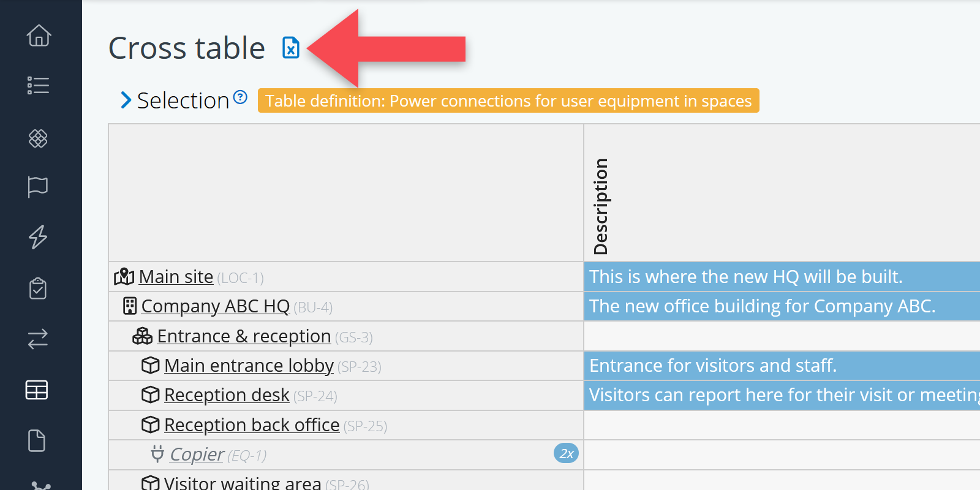This screenshot has height=490, width=980.
Task: Click the flag icon in the sidebar
Action: point(38,187)
